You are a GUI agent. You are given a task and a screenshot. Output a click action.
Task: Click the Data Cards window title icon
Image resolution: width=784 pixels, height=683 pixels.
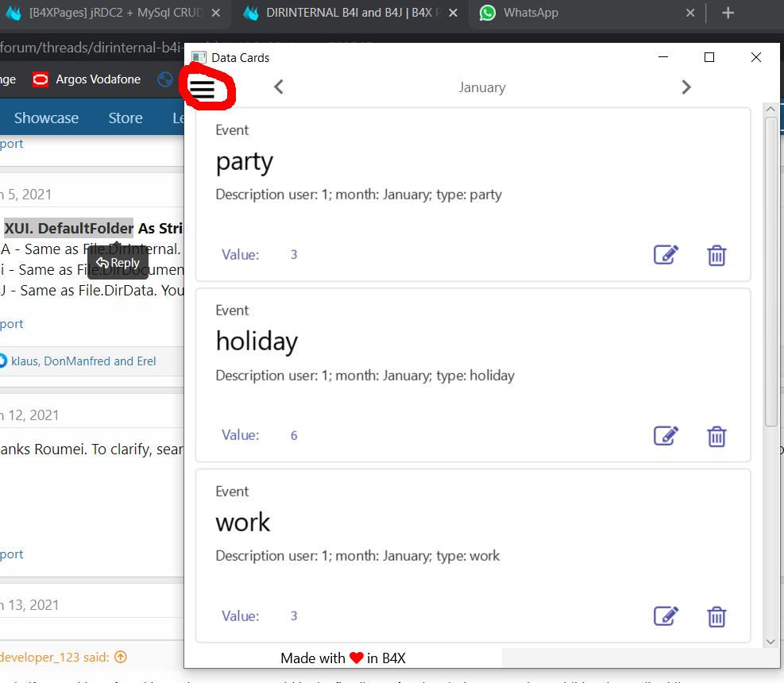coord(199,58)
